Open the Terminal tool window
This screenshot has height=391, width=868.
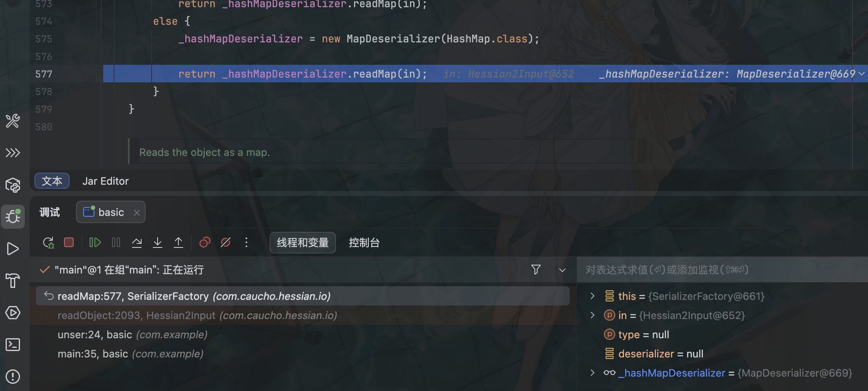(13, 345)
